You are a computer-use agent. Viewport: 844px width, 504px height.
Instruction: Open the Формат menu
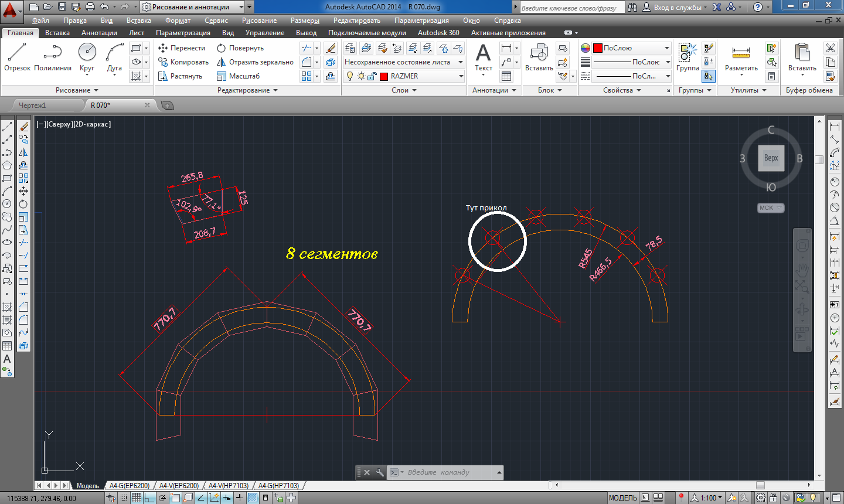click(x=178, y=21)
